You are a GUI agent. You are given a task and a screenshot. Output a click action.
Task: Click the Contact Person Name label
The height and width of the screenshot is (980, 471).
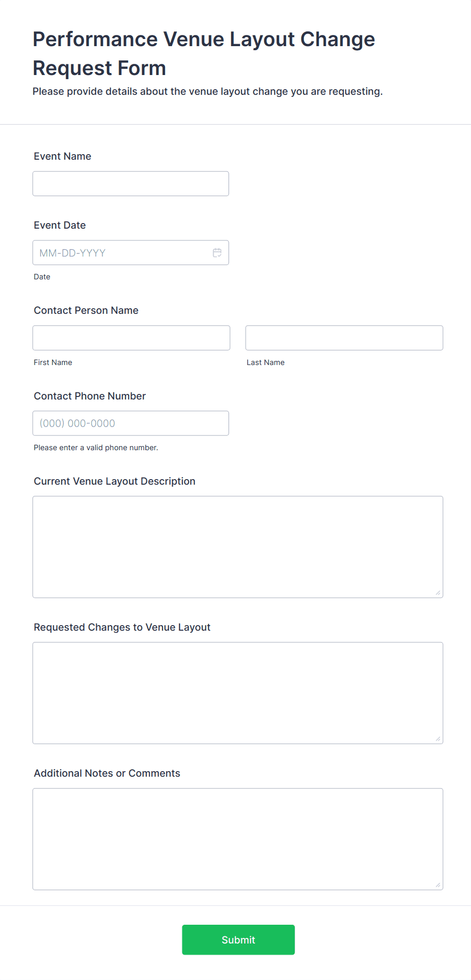(86, 310)
